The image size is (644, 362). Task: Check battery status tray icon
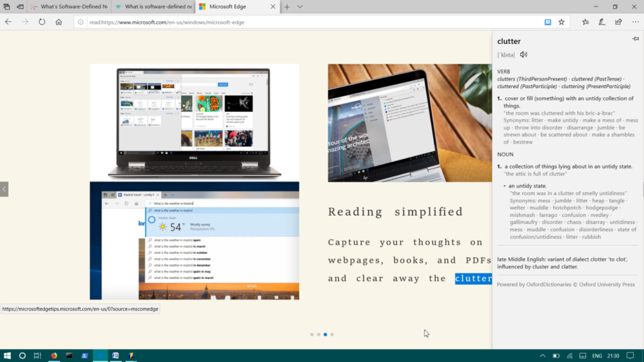(x=556, y=356)
